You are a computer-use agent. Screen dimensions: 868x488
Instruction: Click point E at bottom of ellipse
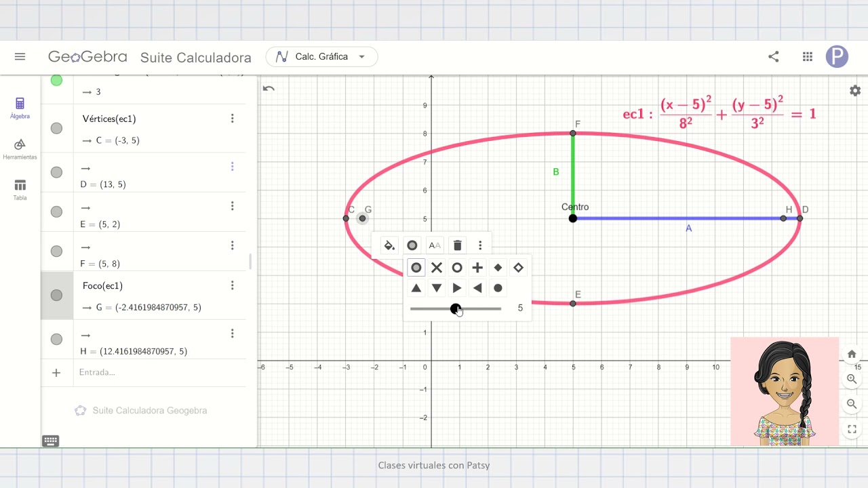click(573, 303)
